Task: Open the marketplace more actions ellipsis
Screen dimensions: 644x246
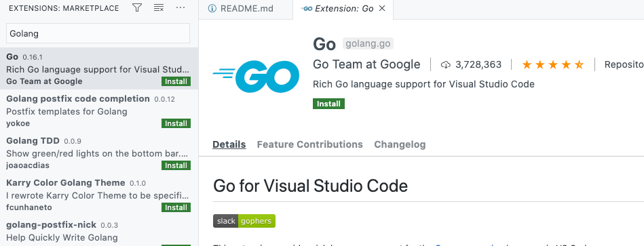Action: point(181,7)
